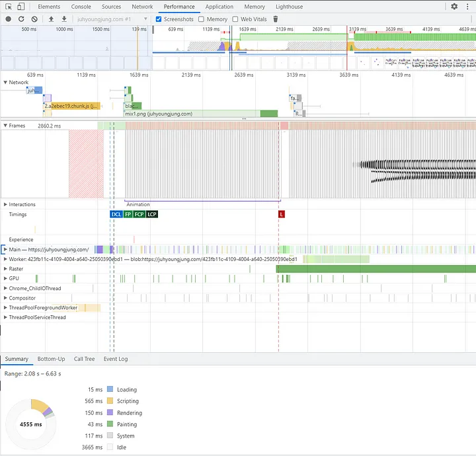Activate the inspect element picker icon

[8, 7]
